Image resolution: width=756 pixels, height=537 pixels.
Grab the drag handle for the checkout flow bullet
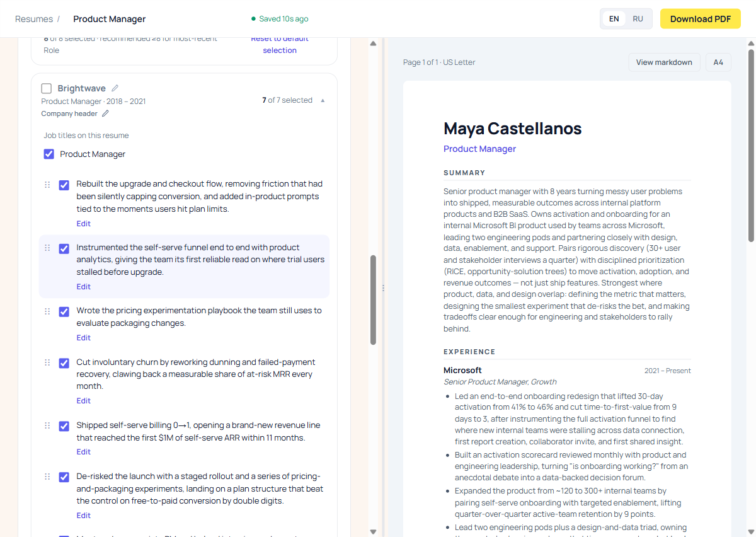point(47,185)
